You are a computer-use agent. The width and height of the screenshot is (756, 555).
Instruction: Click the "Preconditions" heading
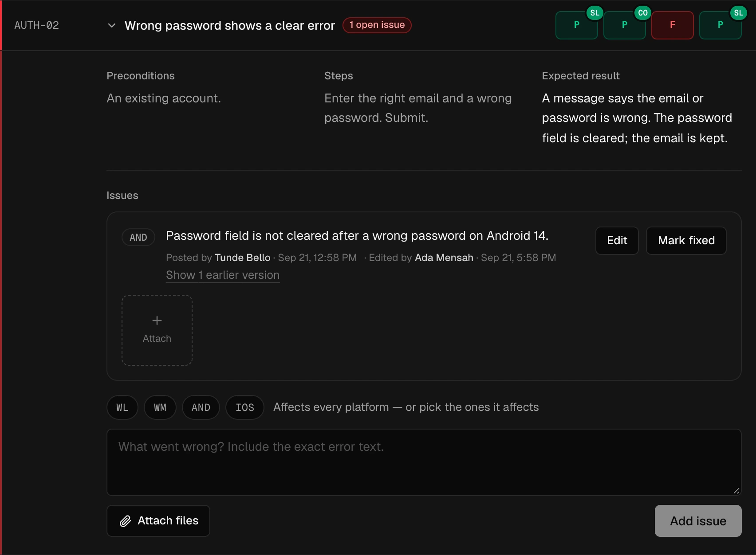click(x=141, y=76)
